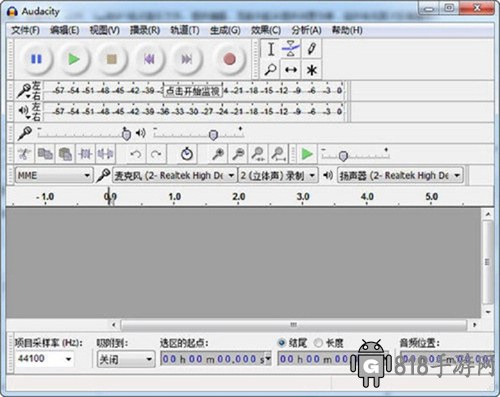Click the 2.0 mark on the timeline ruler
Viewport: 500px width, 397px height.
click(x=238, y=197)
